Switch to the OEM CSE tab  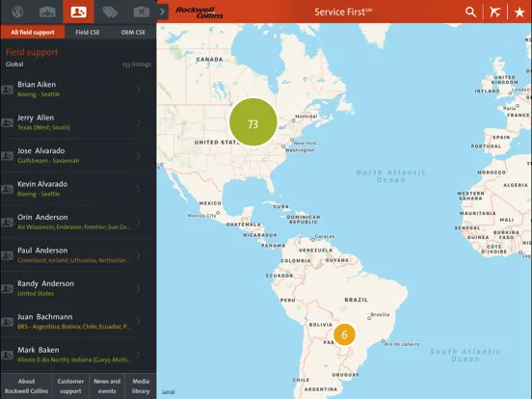133,32
